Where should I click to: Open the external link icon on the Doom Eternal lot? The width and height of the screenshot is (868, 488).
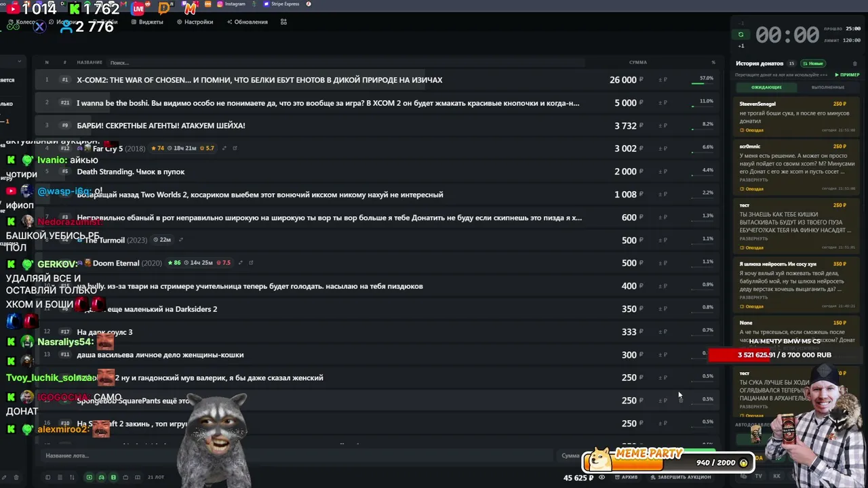point(251,263)
